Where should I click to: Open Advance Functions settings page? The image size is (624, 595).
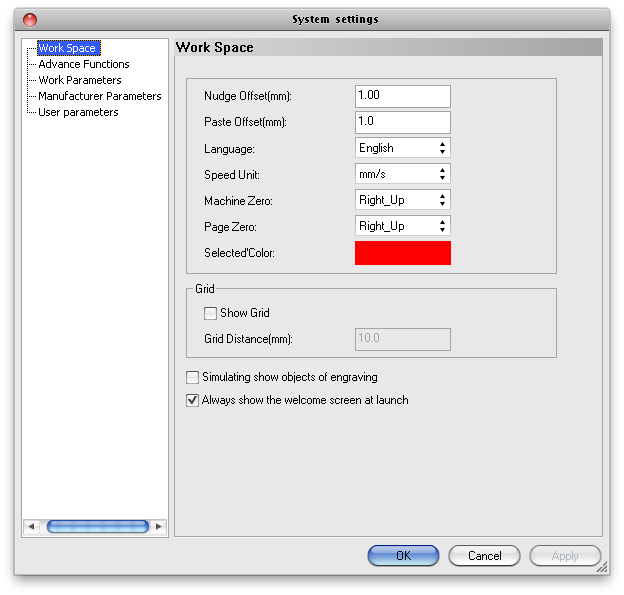(x=84, y=64)
